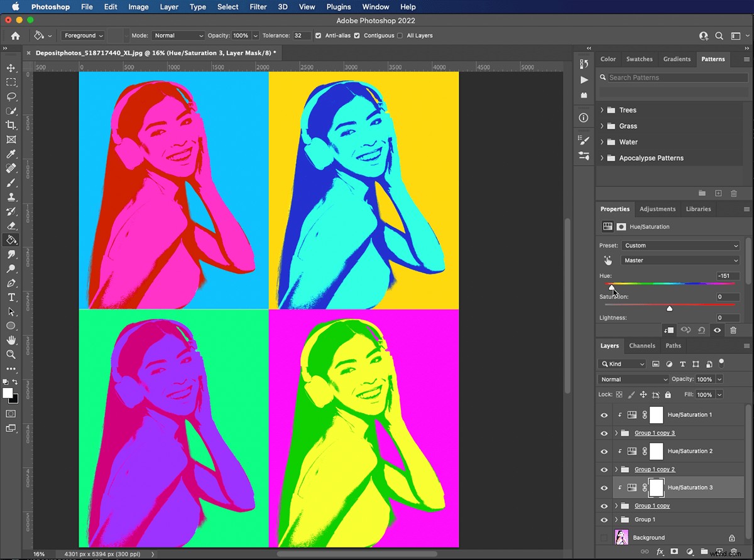Screen dimensions: 754x560
Task: Switch to the Channels tab
Action: point(642,346)
